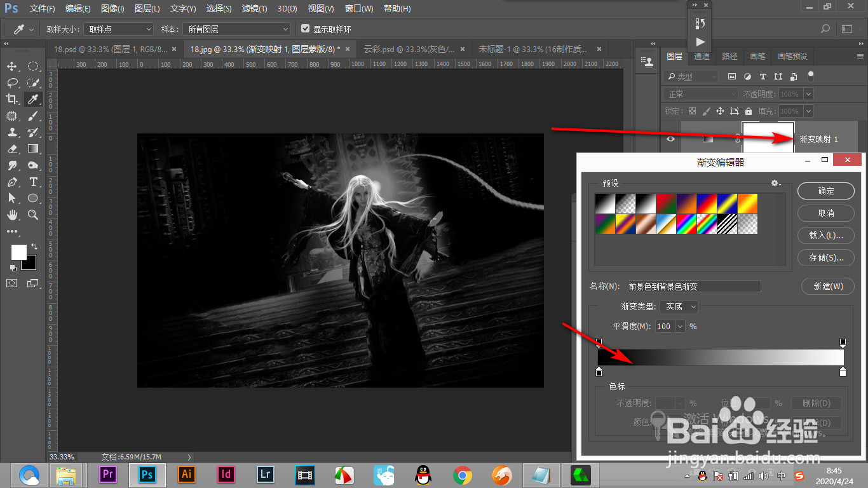Open the layer filter type dropdown
The width and height of the screenshot is (868, 488).
click(x=690, y=76)
